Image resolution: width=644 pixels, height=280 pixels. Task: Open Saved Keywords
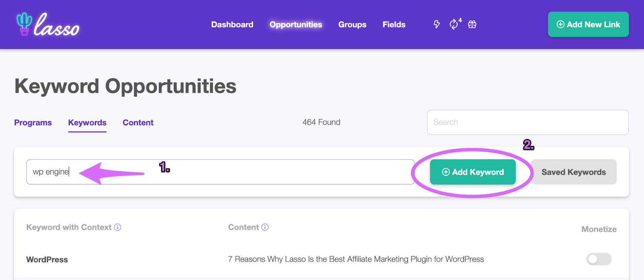(574, 172)
